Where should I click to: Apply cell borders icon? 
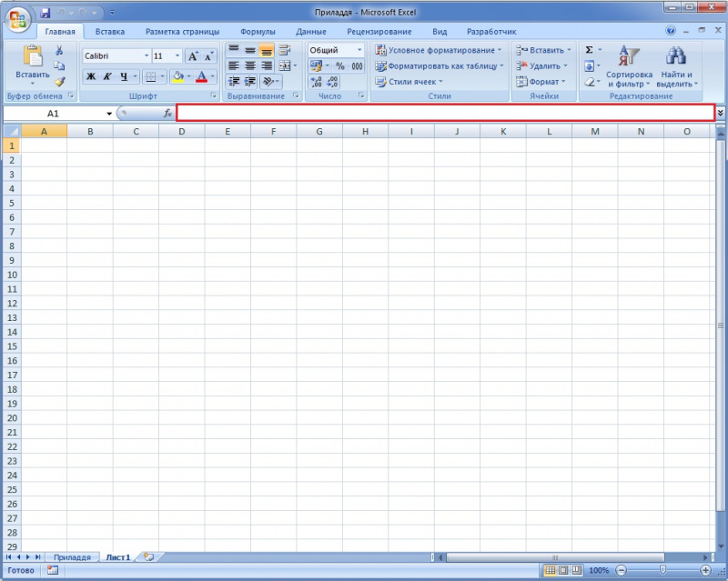pyautogui.click(x=150, y=76)
